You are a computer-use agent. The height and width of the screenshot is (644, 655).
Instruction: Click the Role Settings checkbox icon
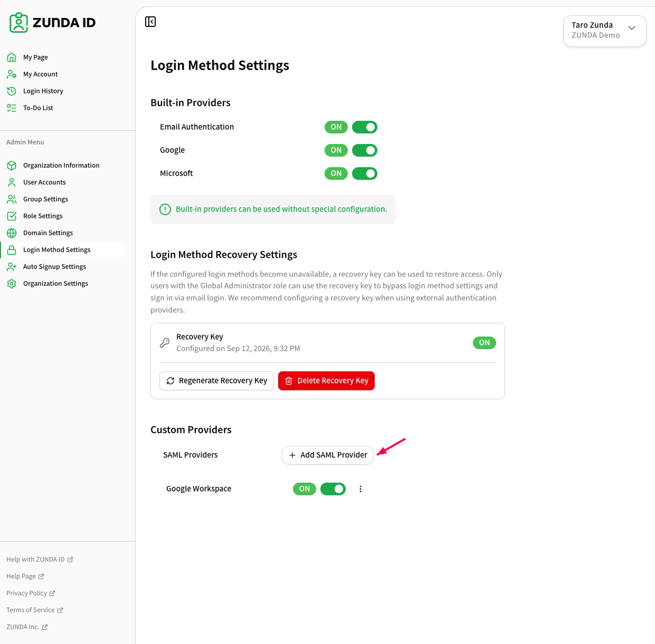pyautogui.click(x=12, y=216)
